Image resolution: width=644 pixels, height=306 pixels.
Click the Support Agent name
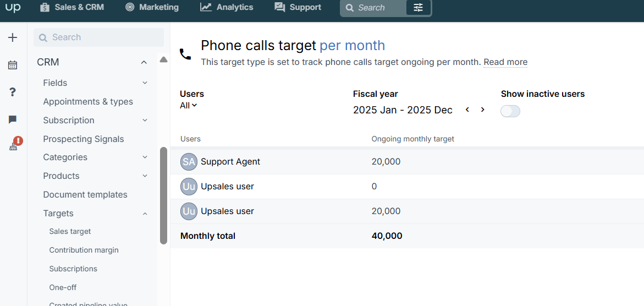(230, 162)
